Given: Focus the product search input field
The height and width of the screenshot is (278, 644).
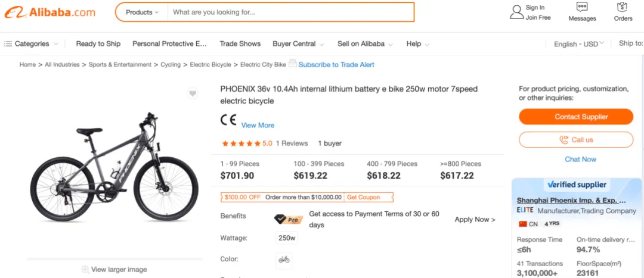Looking at the screenshot, I should pos(291,13).
